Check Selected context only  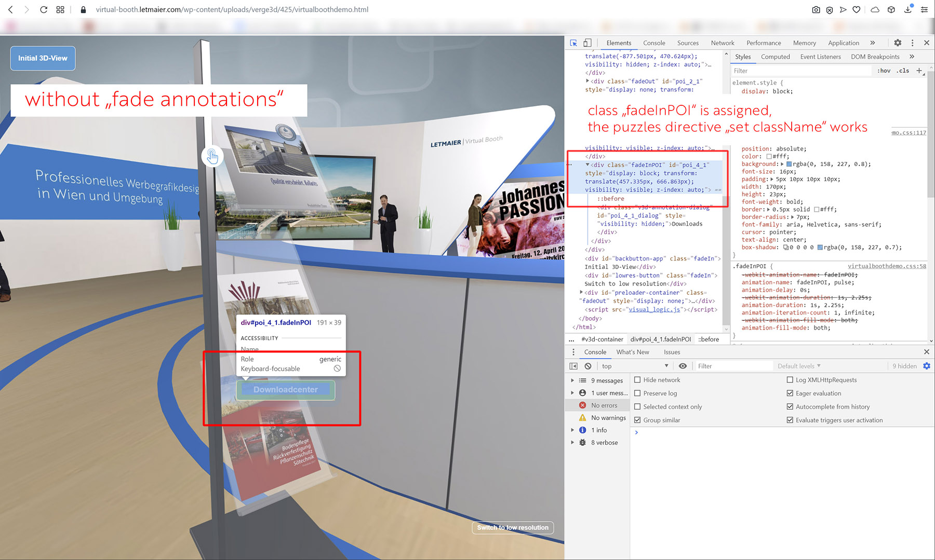pos(637,407)
